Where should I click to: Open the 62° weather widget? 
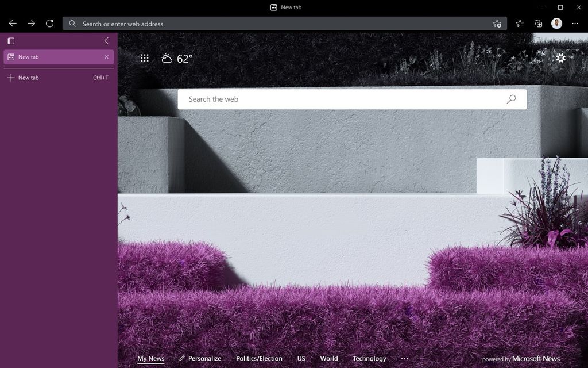click(x=177, y=59)
